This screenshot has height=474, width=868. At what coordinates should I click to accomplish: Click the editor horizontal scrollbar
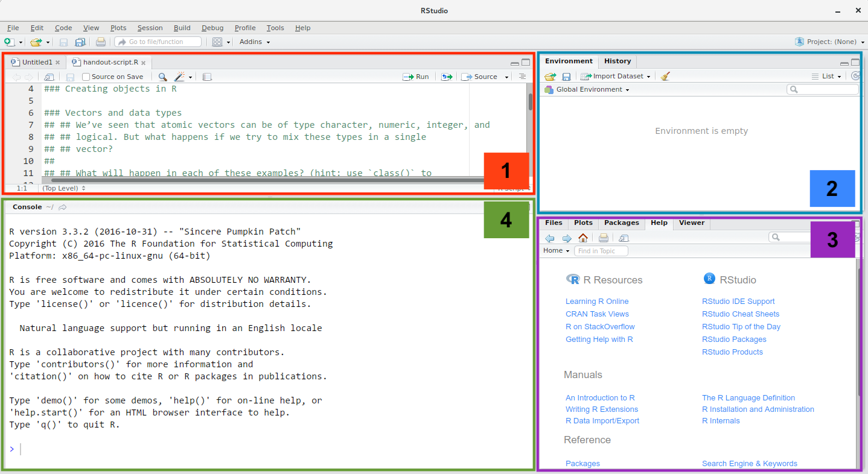268,180
